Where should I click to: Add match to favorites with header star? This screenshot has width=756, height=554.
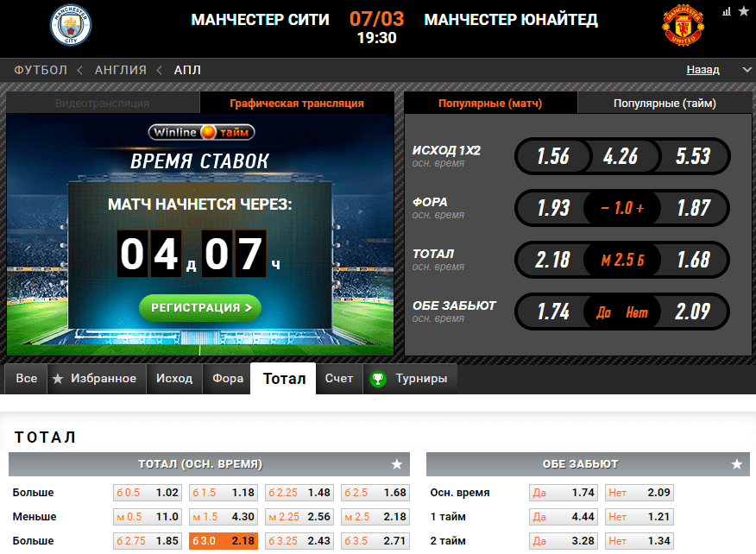[x=744, y=11]
